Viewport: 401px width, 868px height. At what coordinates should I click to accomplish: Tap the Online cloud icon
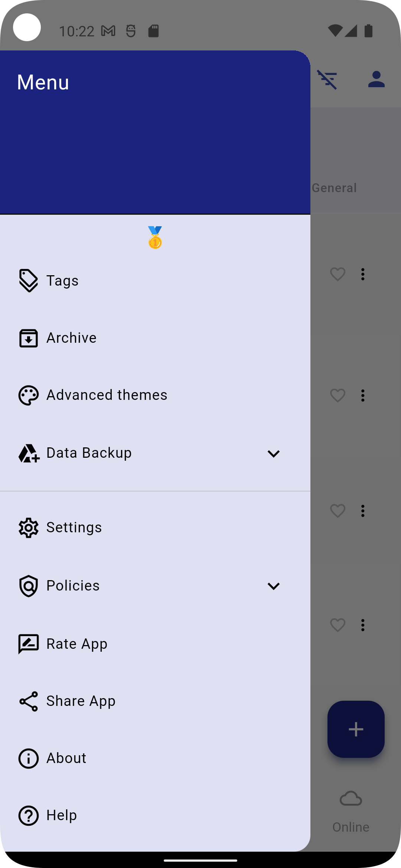(x=351, y=799)
